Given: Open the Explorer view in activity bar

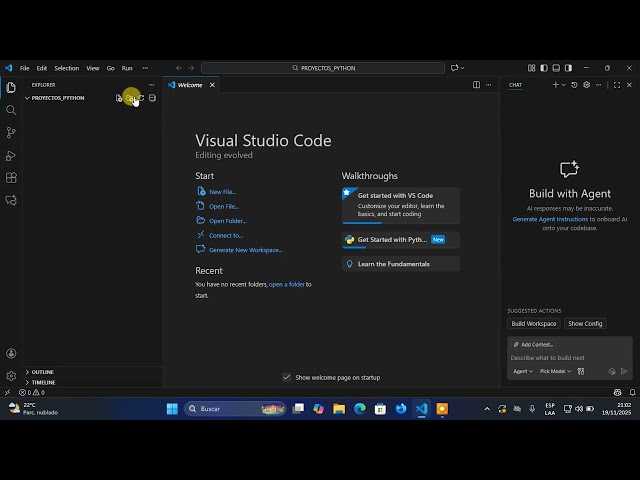Looking at the screenshot, I should [x=11, y=87].
